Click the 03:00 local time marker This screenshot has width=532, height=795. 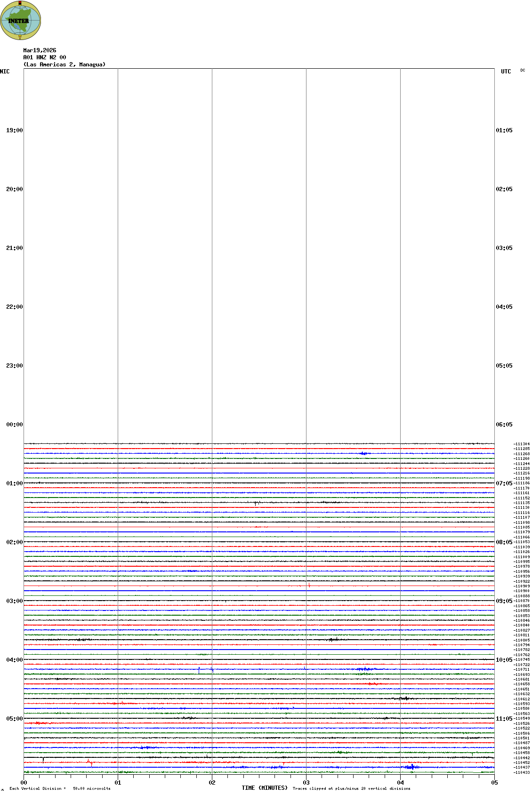(14, 601)
